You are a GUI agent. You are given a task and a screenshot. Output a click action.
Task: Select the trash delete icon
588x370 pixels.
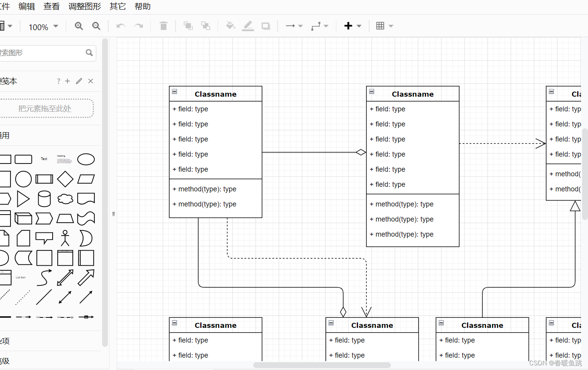tap(163, 26)
